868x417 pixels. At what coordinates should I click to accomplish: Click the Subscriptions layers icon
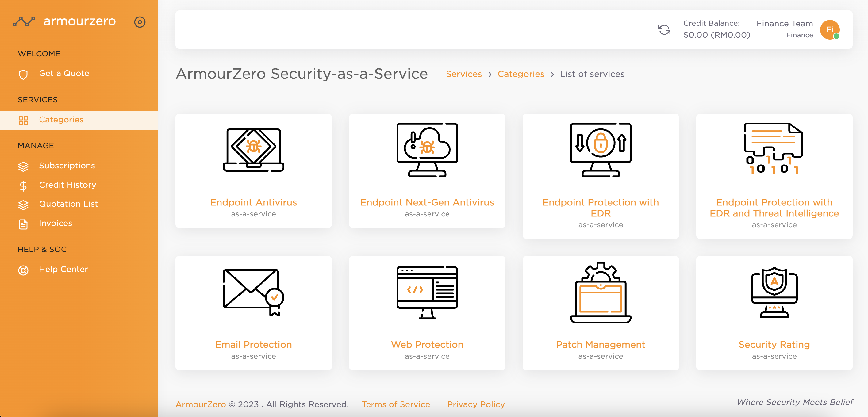(x=23, y=166)
